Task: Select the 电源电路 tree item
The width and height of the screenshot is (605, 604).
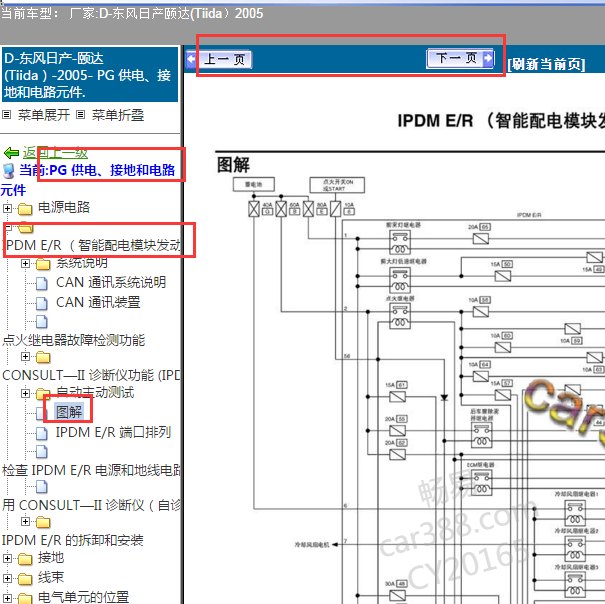Action: (64, 207)
